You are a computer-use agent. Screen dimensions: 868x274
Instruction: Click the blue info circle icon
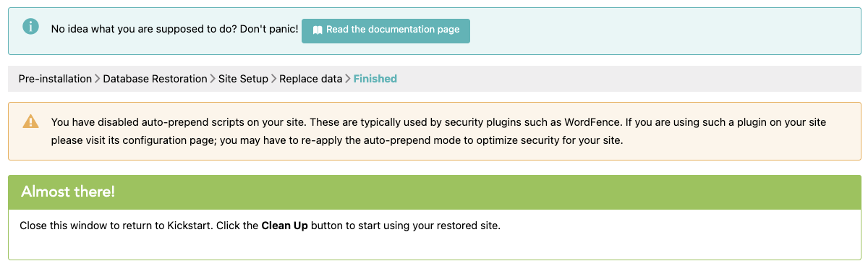(30, 27)
